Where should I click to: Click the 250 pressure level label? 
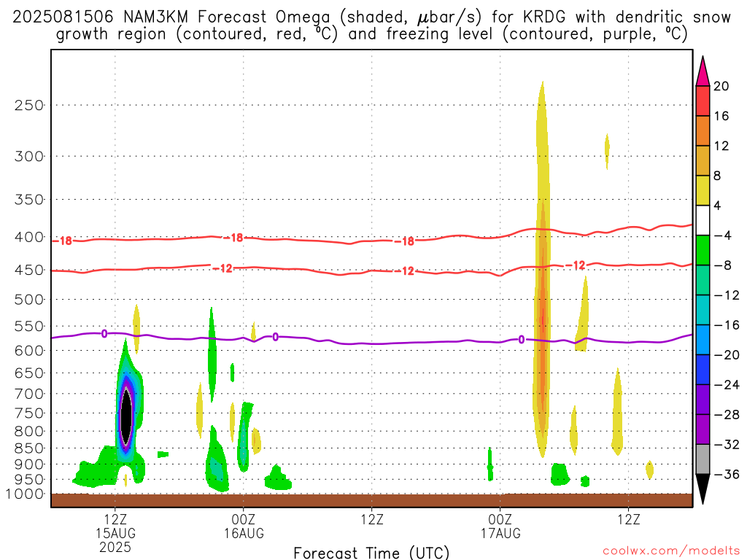29,105
